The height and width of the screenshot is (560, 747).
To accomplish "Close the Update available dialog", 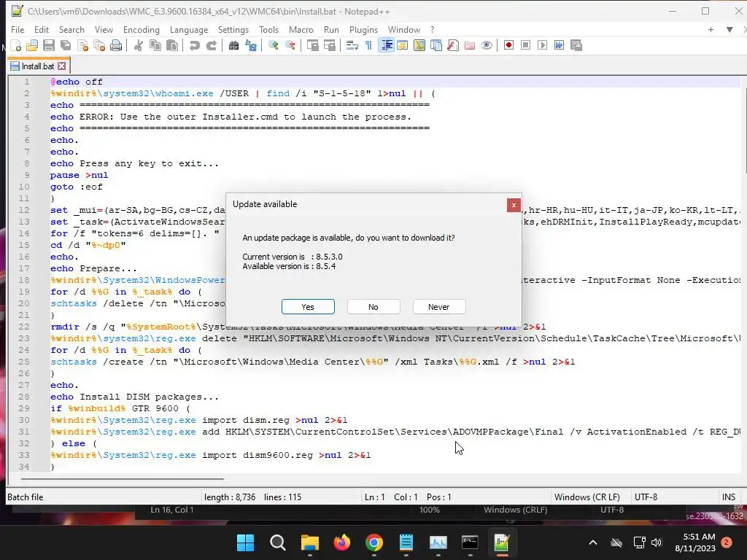I will point(514,205).
